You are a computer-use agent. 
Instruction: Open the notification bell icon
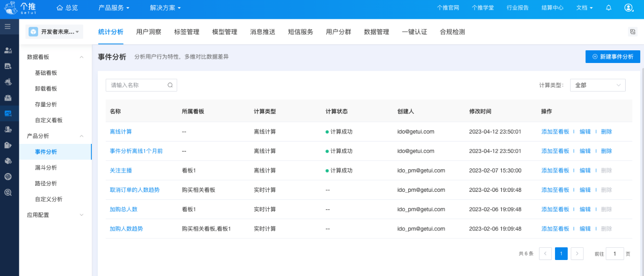pos(609,8)
